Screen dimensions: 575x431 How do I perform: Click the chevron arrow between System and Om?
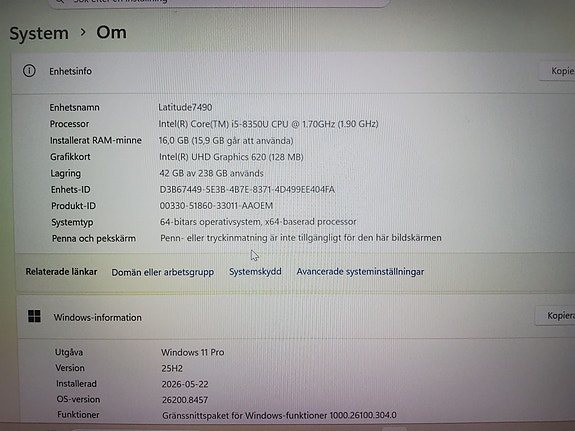coord(83,32)
